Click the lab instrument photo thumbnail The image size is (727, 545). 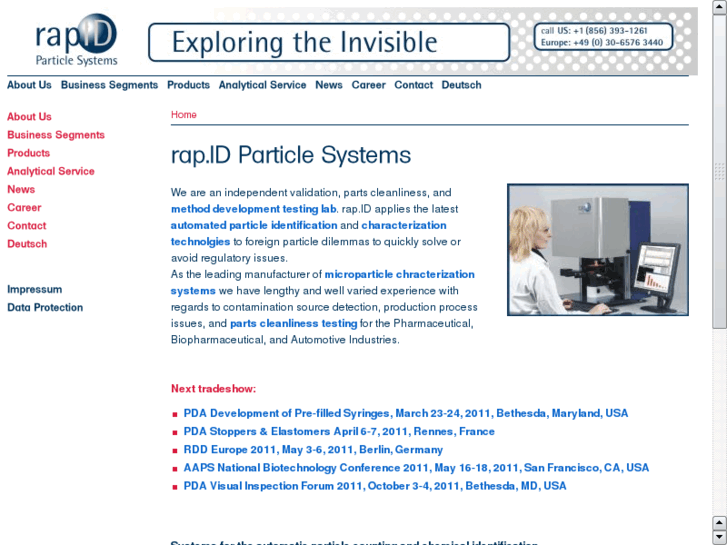click(598, 250)
